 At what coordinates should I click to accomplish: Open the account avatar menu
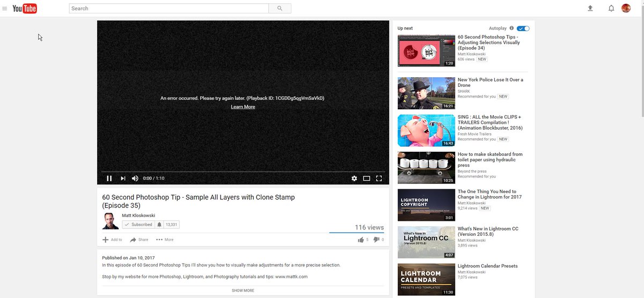tap(626, 8)
